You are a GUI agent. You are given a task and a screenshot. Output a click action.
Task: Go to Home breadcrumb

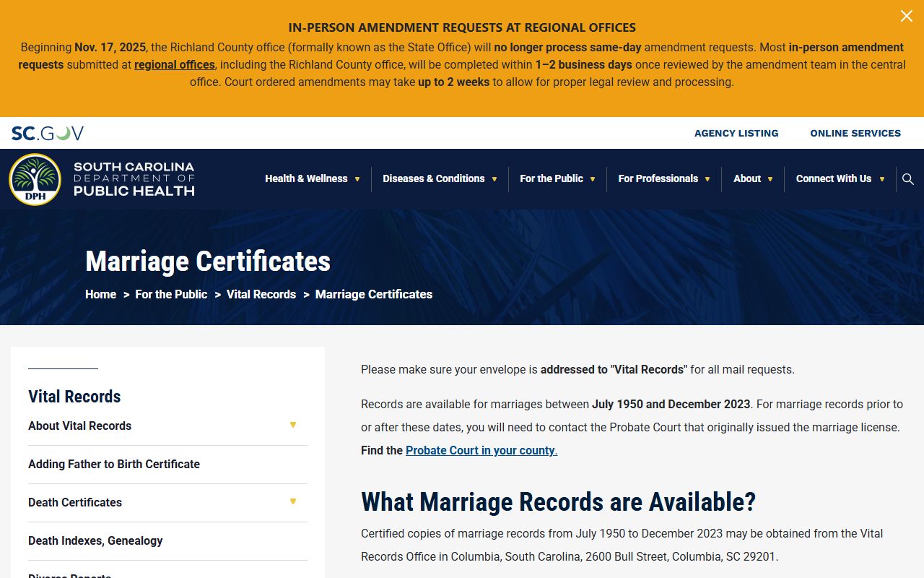[x=100, y=294]
